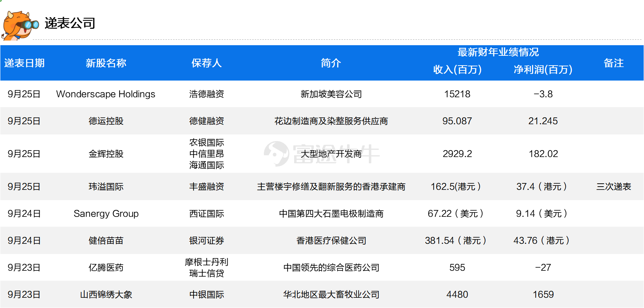Click description '华北地区最大畜牧业公司'
The height and width of the screenshot is (308, 644).
click(331, 295)
